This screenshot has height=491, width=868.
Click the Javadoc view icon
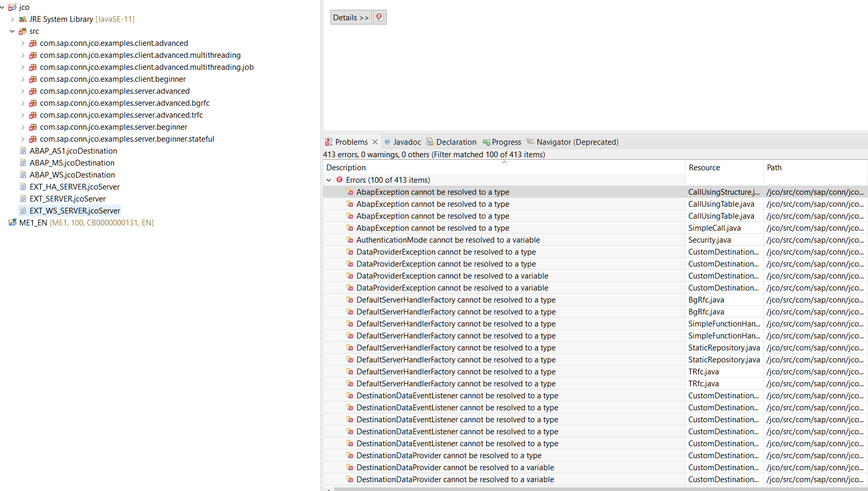387,142
